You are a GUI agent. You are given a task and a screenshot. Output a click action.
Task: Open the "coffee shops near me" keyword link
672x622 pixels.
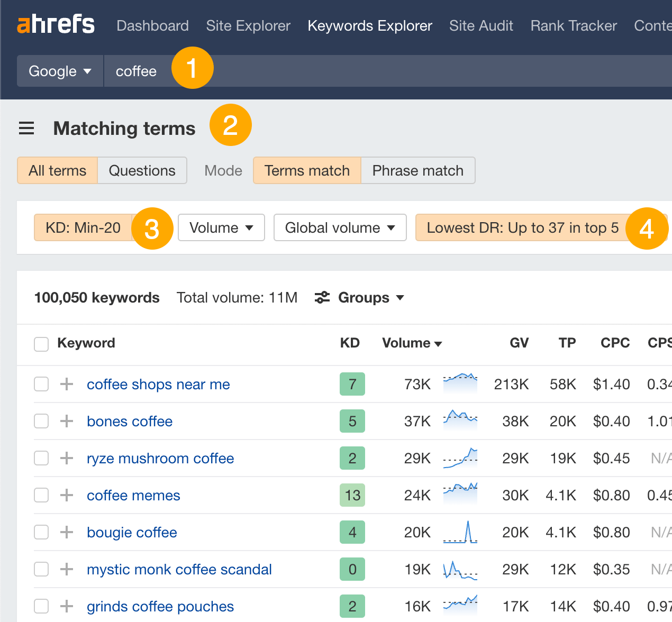pyautogui.click(x=158, y=384)
